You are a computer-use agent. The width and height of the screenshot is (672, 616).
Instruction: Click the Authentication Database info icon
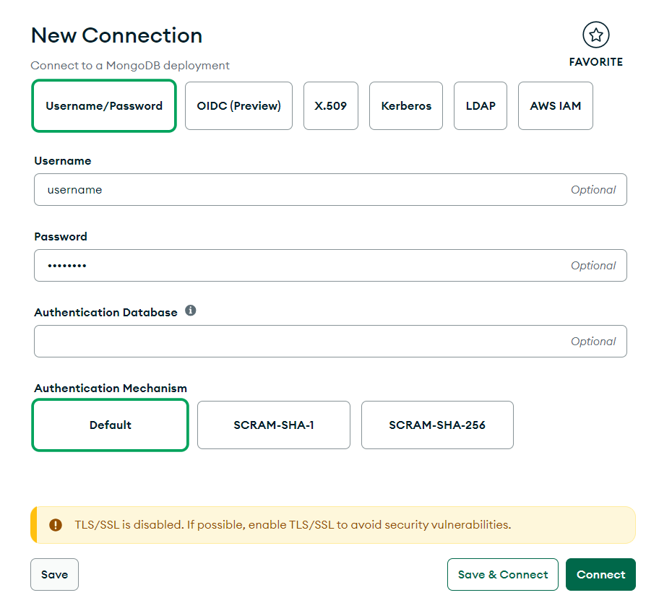tap(191, 311)
